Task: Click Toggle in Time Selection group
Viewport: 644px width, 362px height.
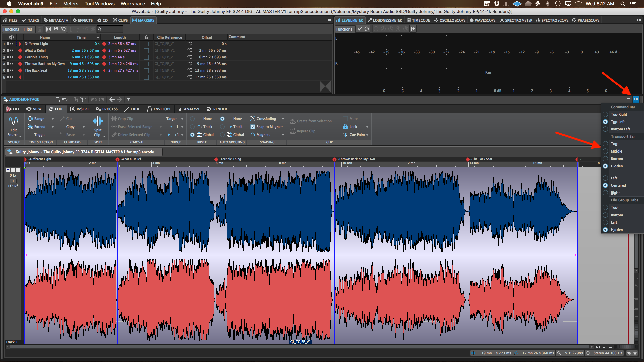Action: click(40, 135)
